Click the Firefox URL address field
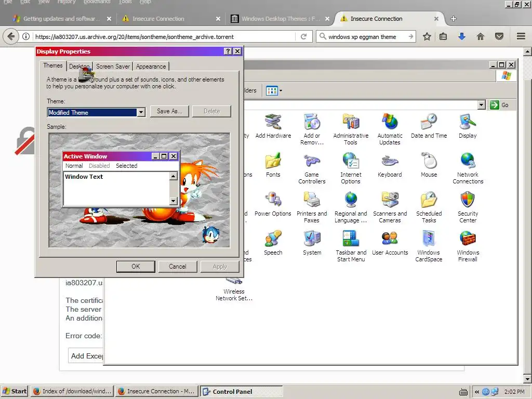This screenshot has width=532, height=399. (x=164, y=37)
